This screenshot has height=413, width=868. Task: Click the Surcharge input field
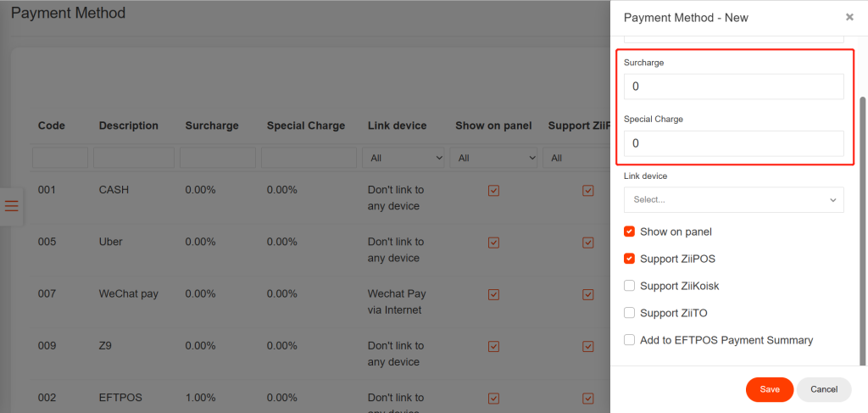coord(733,87)
